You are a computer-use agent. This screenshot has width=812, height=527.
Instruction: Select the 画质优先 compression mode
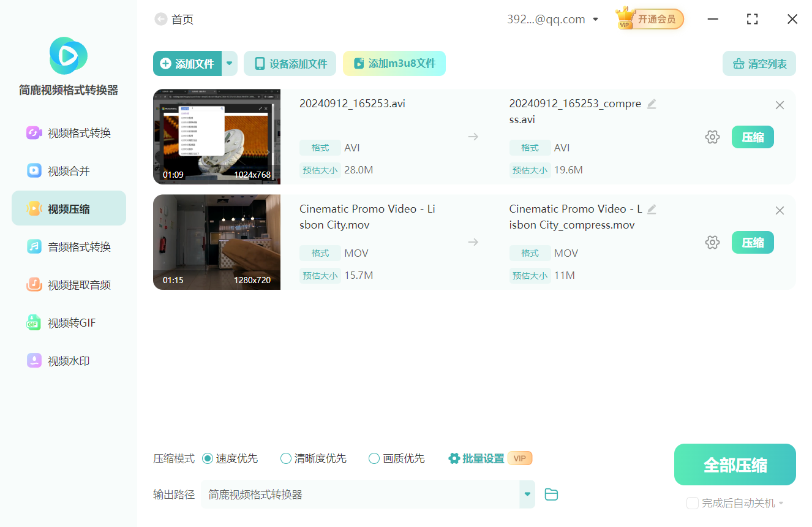click(374, 458)
